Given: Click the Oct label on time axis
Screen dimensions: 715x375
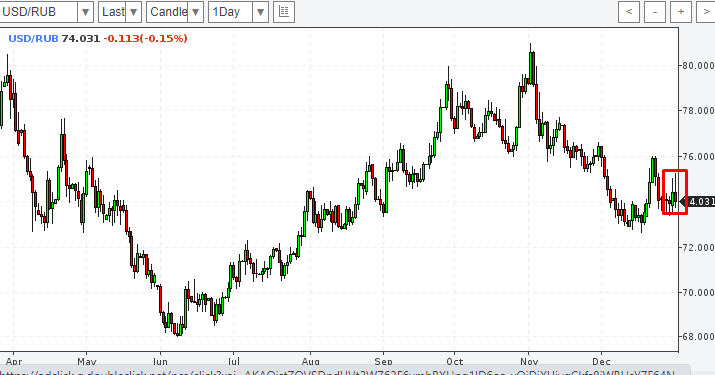Looking at the screenshot, I should point(455,361).
